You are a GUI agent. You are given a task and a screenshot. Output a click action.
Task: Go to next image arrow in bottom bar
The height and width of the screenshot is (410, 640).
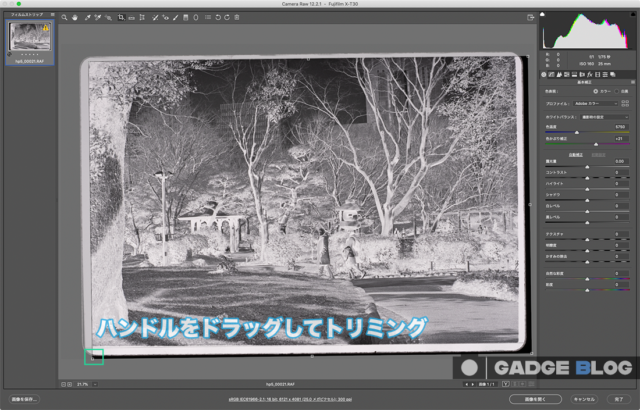(473, 384)
